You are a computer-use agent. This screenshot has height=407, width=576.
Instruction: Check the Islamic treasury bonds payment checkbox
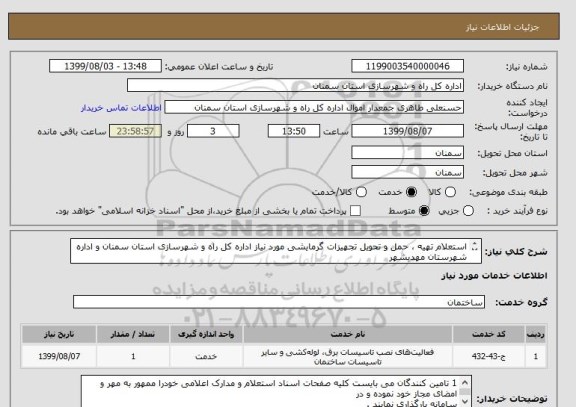point(355,211)
